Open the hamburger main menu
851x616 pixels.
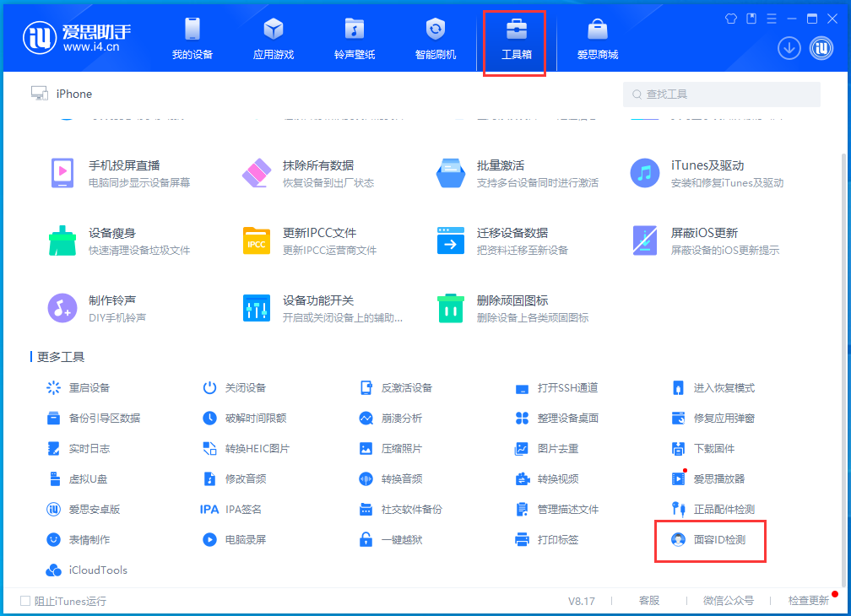click(771, 17)
